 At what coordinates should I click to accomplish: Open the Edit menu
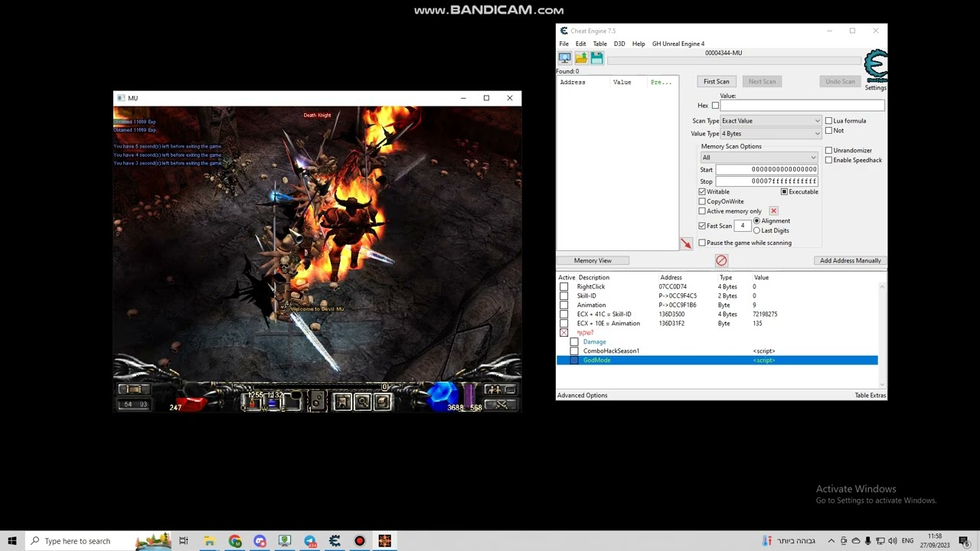tap(580, 44)
